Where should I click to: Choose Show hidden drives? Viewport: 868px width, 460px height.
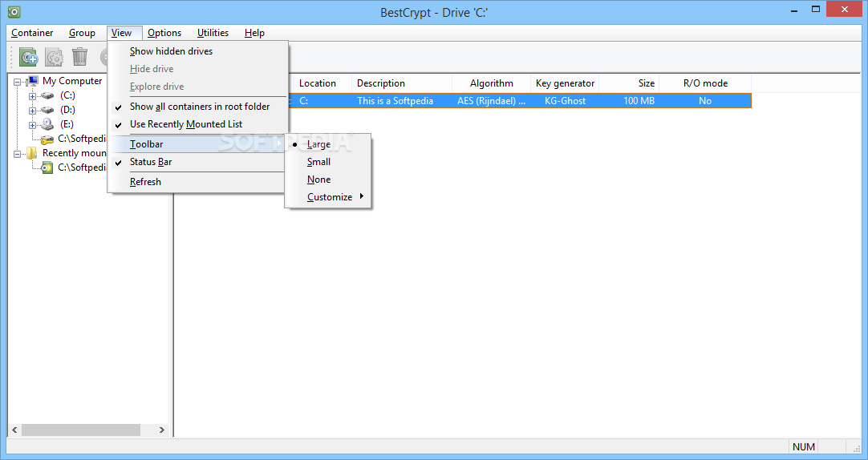(199, 51)
